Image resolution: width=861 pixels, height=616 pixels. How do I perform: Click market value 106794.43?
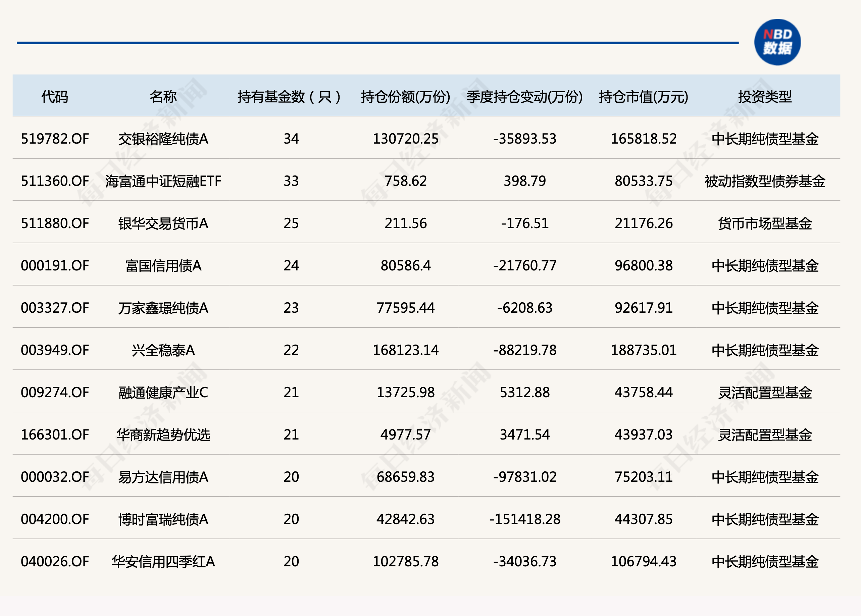pos(643,561)
